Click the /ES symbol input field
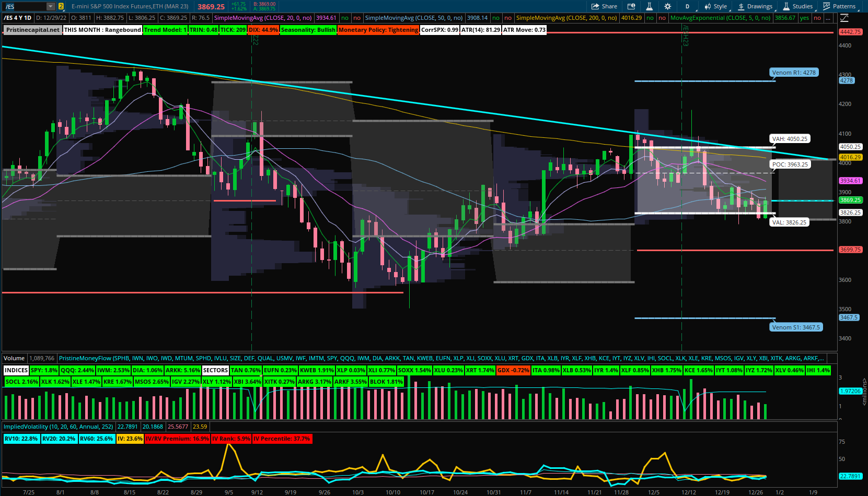 [25, 6]
